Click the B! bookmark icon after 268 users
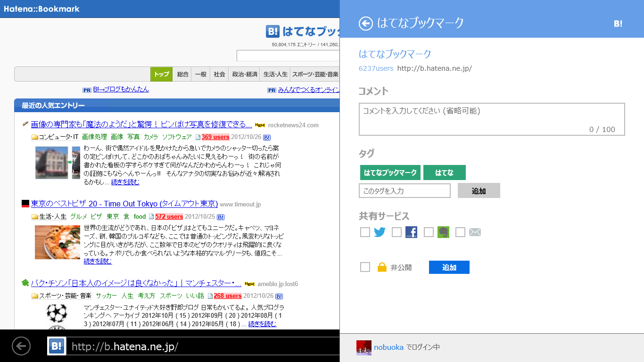This screenshot has width=644, height=362. click(x=279, y=296)
